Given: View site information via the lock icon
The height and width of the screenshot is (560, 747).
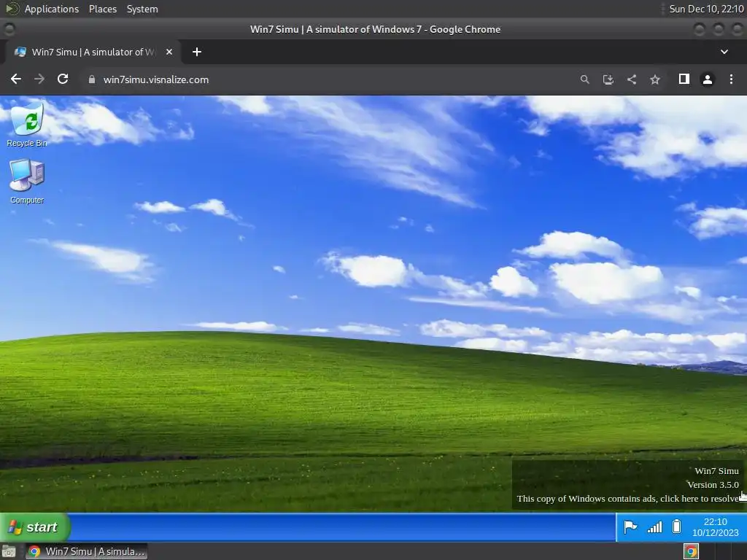Looking at the screenshot, I should (x=92, y=79).
